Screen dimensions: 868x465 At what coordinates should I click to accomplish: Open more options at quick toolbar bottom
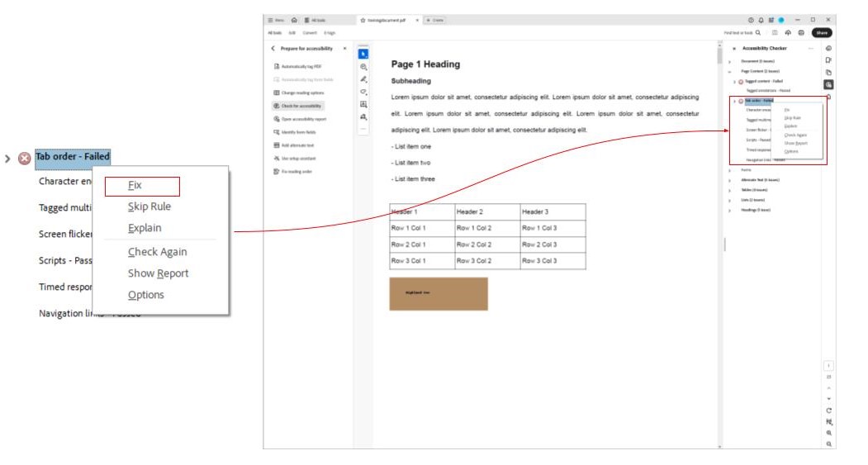pyautogui.click(x=363, y=128)
